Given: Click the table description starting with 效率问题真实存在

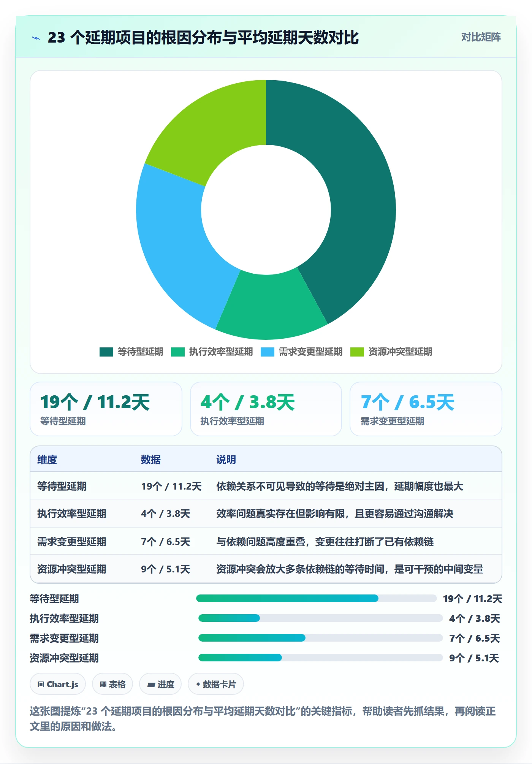Looking at the screenshot, I should pyautogui.click(x=335, y=514).
